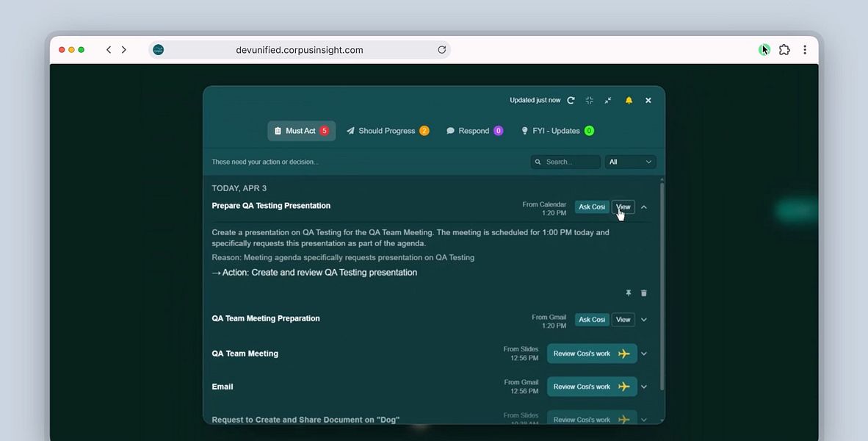
Task: Click the Should Progress paper plane icon
Action: pyautogui.click(x=350, y=131)
